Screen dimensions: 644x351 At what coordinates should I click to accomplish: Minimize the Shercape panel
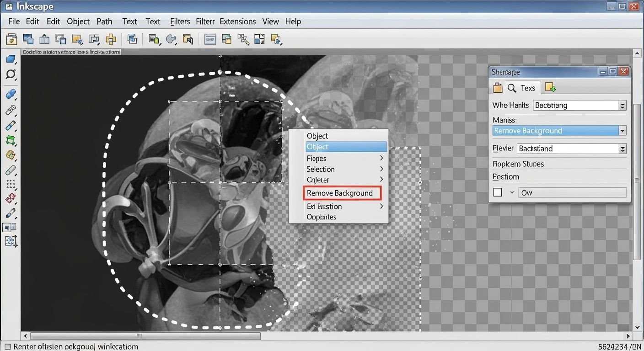pyautogui.click(x=602, y=71)
